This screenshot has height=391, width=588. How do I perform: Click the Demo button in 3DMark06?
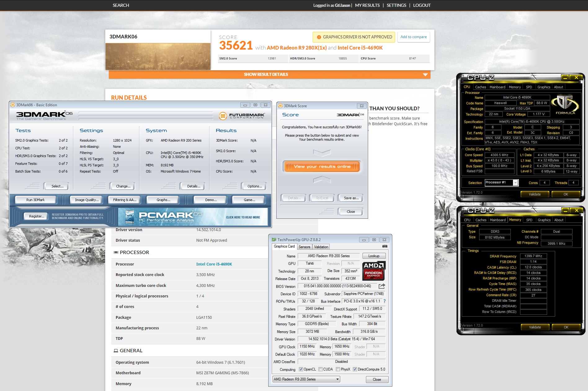click(x=211, y=200)
